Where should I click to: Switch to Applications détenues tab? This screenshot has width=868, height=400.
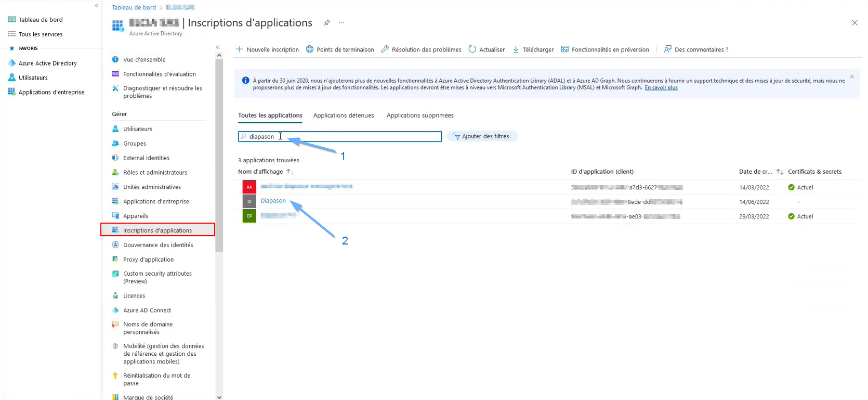click(343, 115)
